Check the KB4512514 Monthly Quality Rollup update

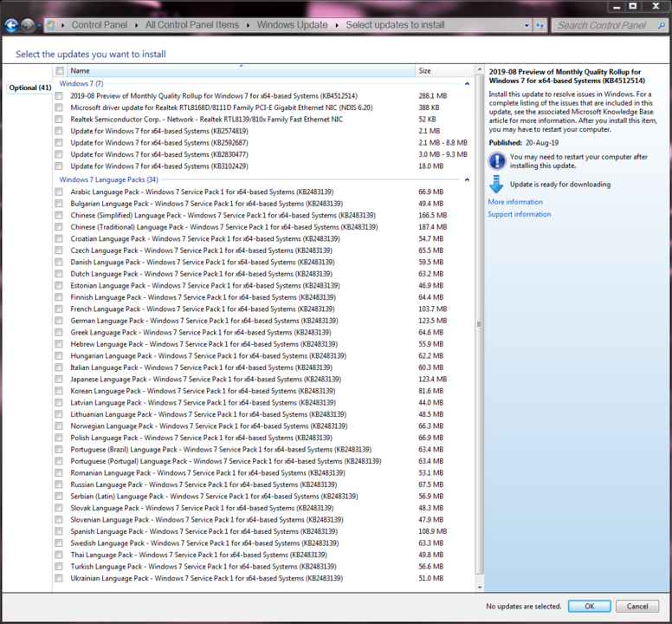(59, 95)
